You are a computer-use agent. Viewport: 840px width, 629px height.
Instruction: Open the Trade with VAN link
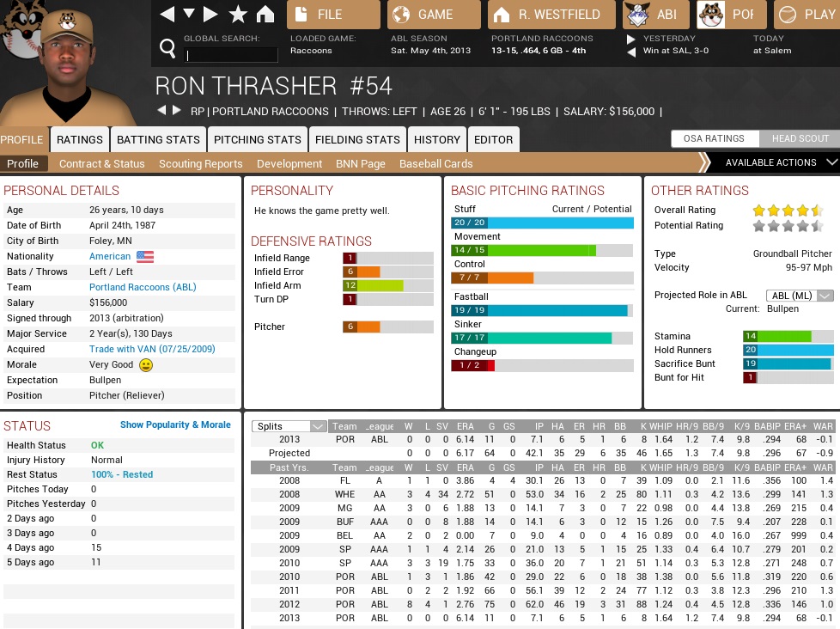152,349
